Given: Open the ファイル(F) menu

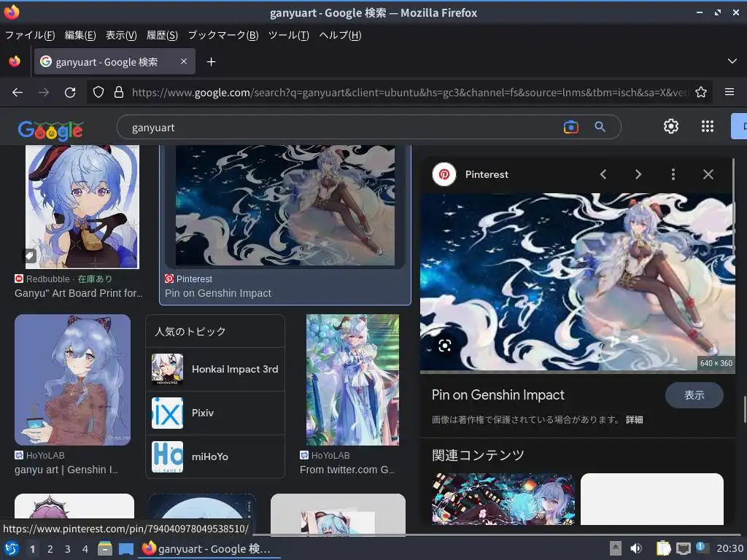Looking at the screenshot, I should (x=30, y=35).
